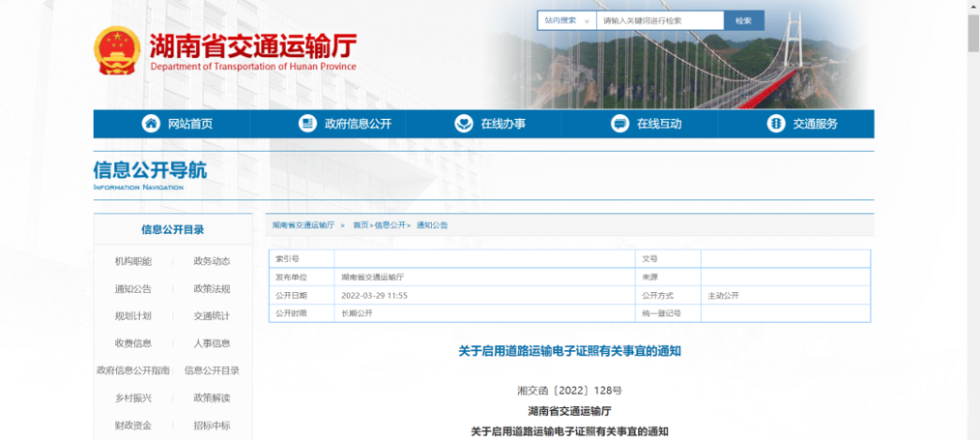Screen dimensions: 980x440
Task: Open the 在线互动 nav item
Action: tap(659, 124)
